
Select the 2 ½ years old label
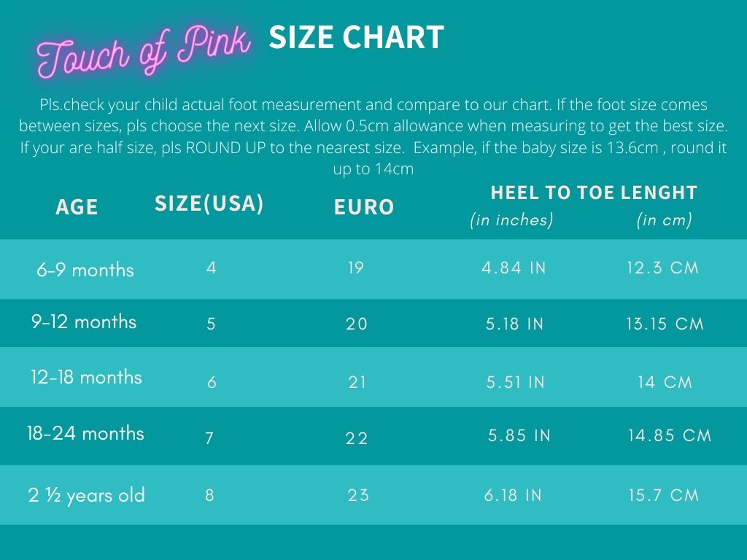(86, 496)
